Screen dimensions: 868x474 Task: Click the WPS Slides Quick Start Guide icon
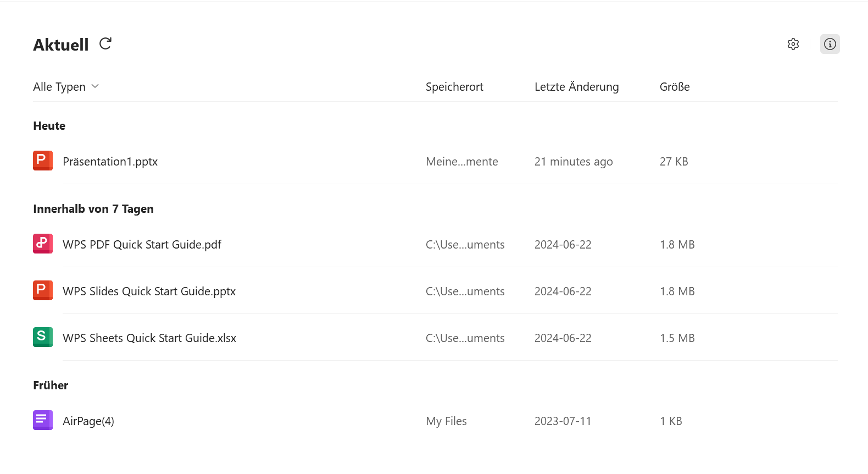point(43,290)
